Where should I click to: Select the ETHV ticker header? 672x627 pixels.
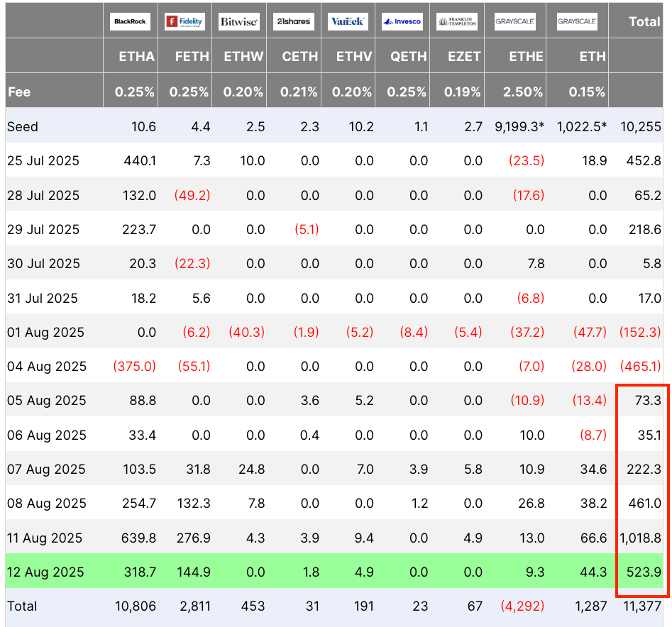coord(354,57)
